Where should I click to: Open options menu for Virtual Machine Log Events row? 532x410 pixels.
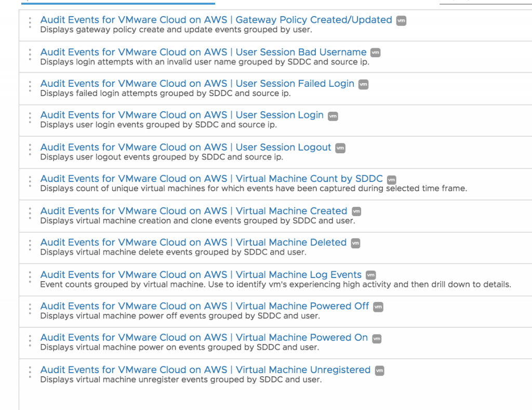coord(30,277)
